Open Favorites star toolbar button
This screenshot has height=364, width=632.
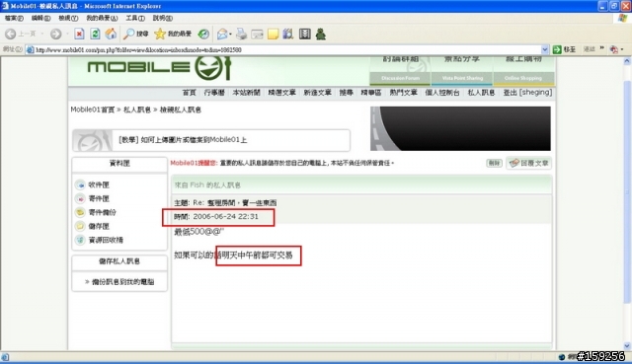[173, 34]
